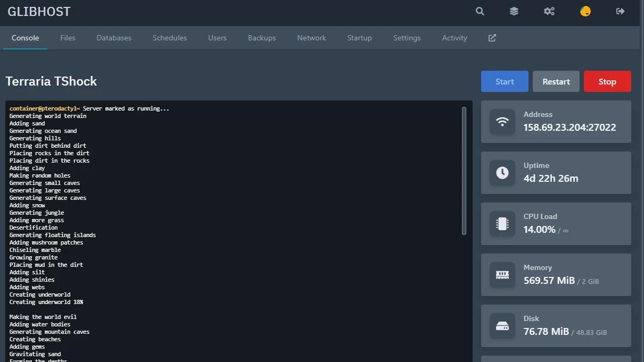Open the servers stack icon
This screenshot has width=644, height=362.
point(514,11)
